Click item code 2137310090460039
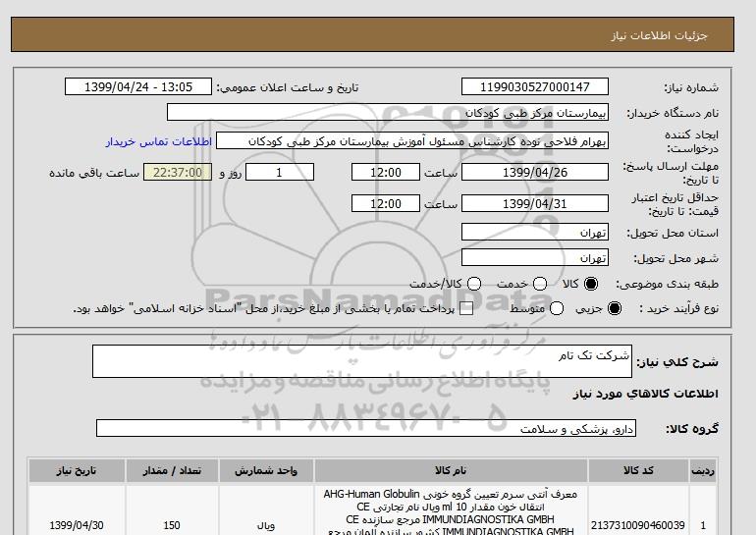 [x=638, y=525]
